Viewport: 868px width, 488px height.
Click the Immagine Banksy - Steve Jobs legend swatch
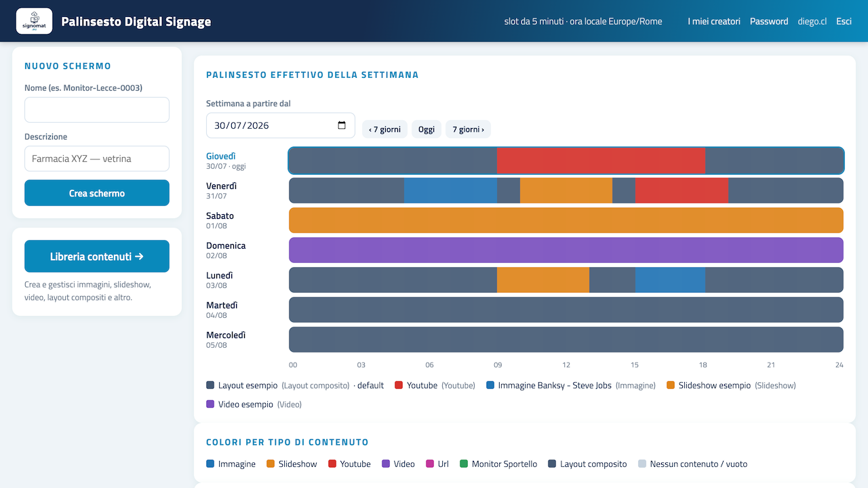(x=490, y=385)
